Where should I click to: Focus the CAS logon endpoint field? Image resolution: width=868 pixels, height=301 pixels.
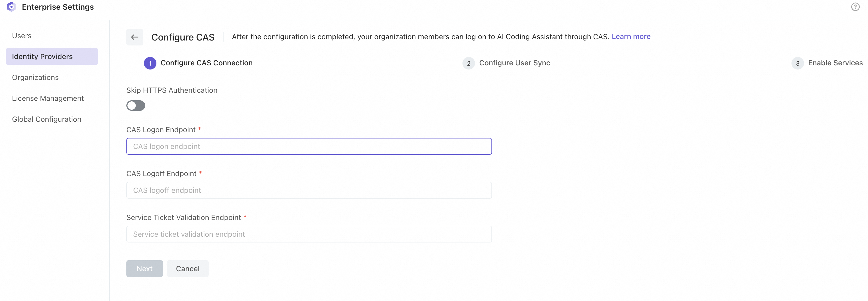309,146
